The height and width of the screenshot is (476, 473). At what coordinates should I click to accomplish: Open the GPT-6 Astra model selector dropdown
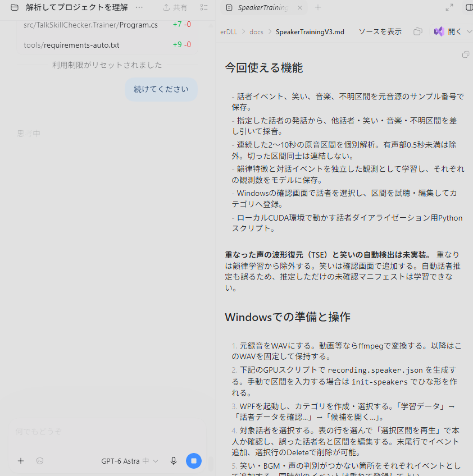coord(130,461)
